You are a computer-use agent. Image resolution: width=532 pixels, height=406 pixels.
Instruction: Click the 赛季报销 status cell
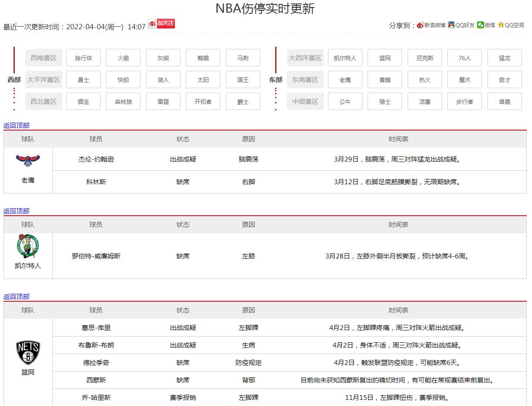[183, 397]
